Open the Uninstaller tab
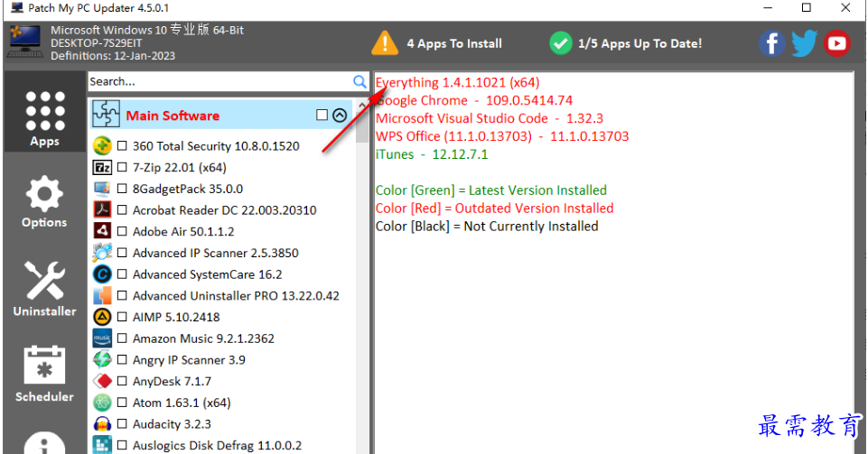The image size is (868, 454). click(x=45, y=288)
